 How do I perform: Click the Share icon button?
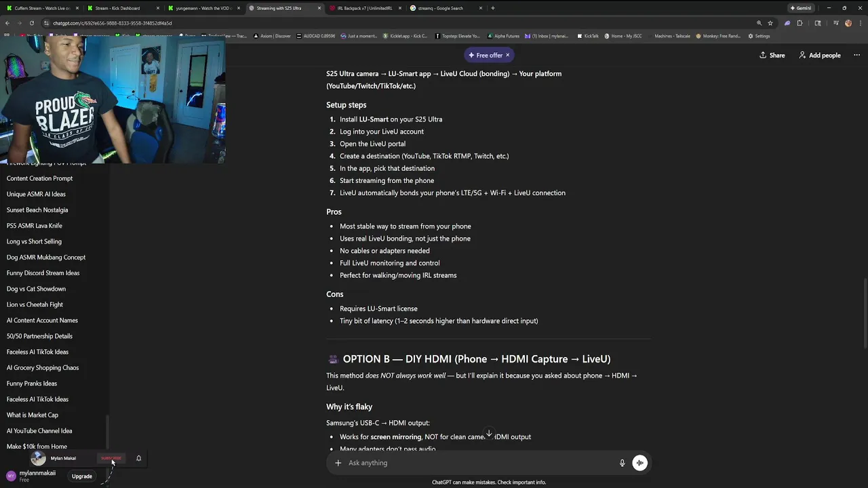point(772,55)
